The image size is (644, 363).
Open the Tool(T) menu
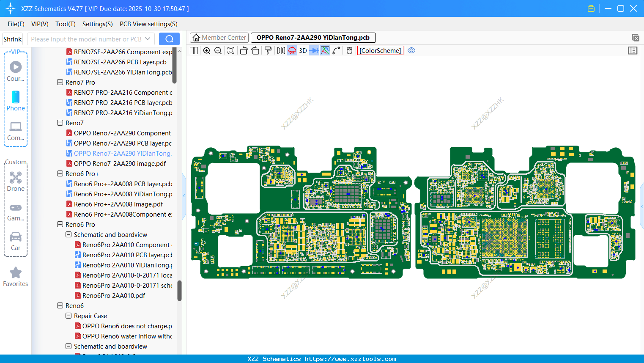(x=66, y=24)
